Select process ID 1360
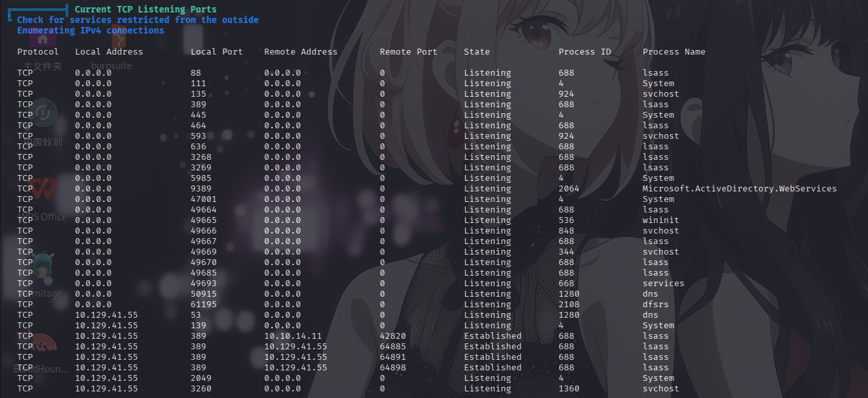 point(569,389)
